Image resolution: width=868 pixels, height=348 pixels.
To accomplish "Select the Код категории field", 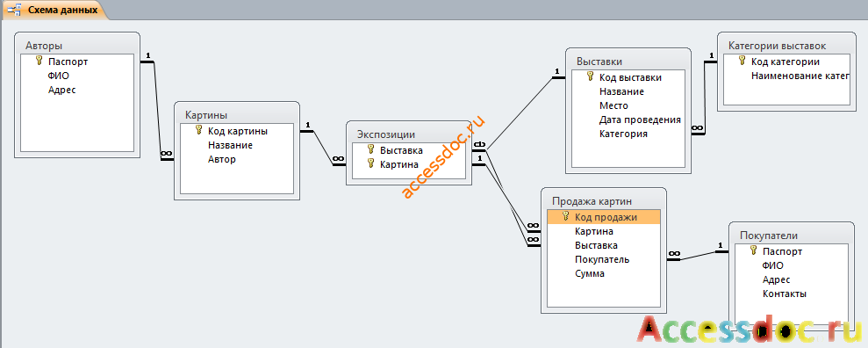I will (x=786, y=62).
